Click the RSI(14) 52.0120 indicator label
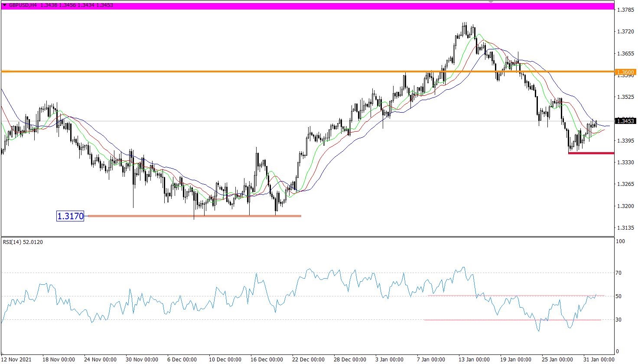Image resolution: width=638 pixels, height=364 pixels. point(23,242)
